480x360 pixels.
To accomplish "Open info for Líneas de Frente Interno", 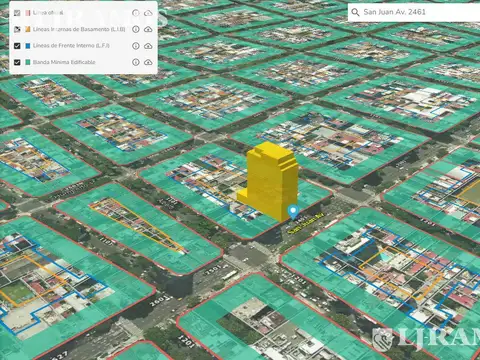I will (x=136, y=46).
